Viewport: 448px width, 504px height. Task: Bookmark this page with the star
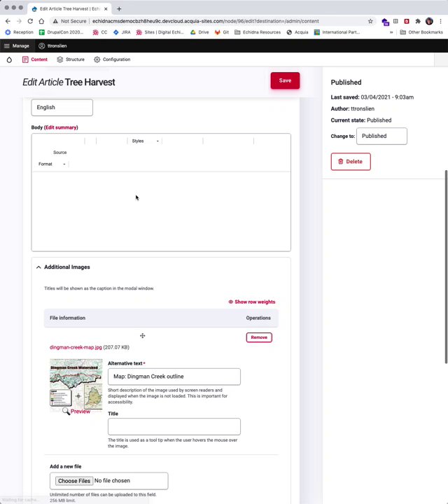370,21
